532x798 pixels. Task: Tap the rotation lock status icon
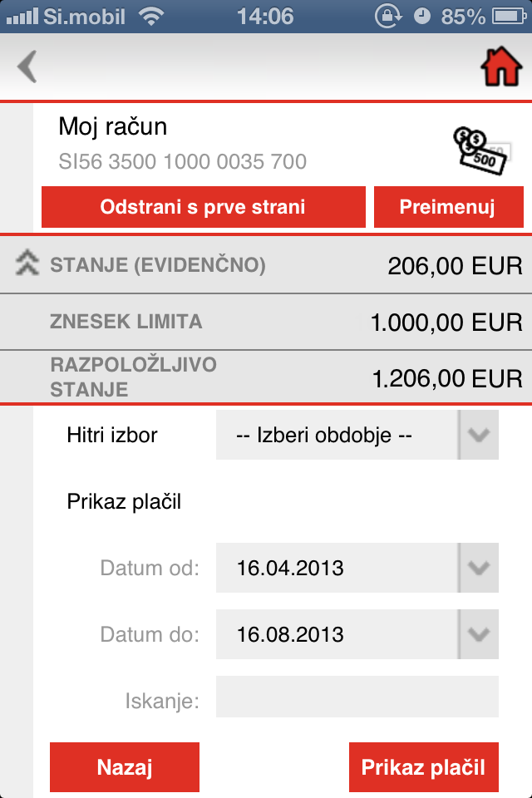click(x=388, y=17)
